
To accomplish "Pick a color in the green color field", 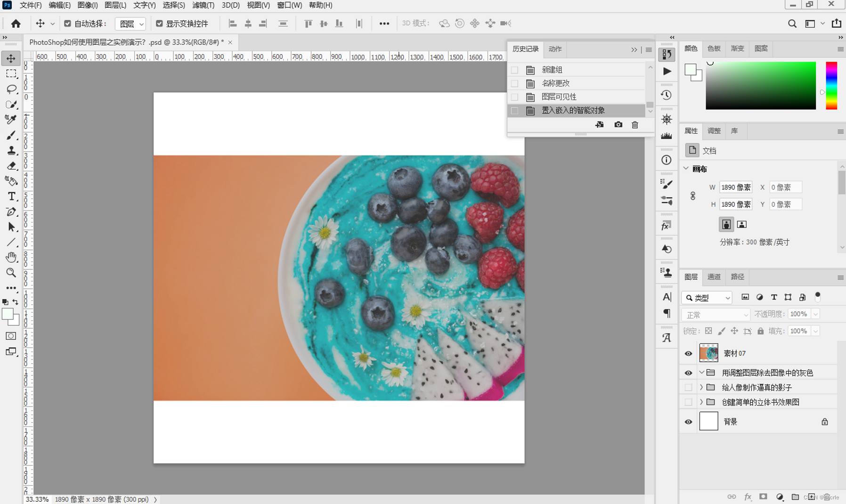I will [760, 86].
